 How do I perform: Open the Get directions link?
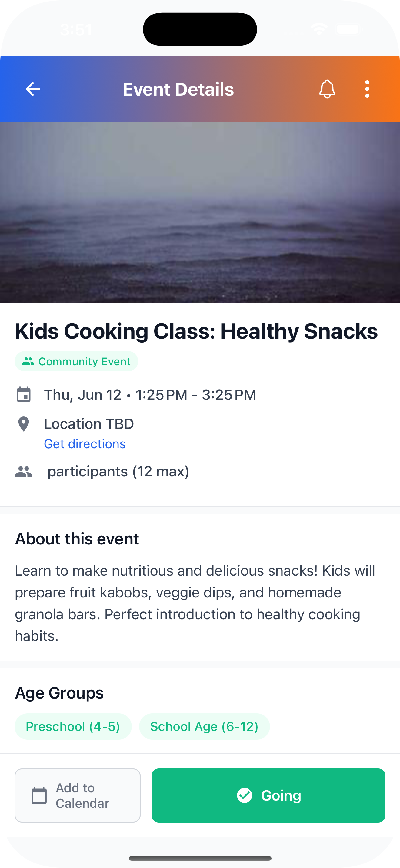pos(85,444)
